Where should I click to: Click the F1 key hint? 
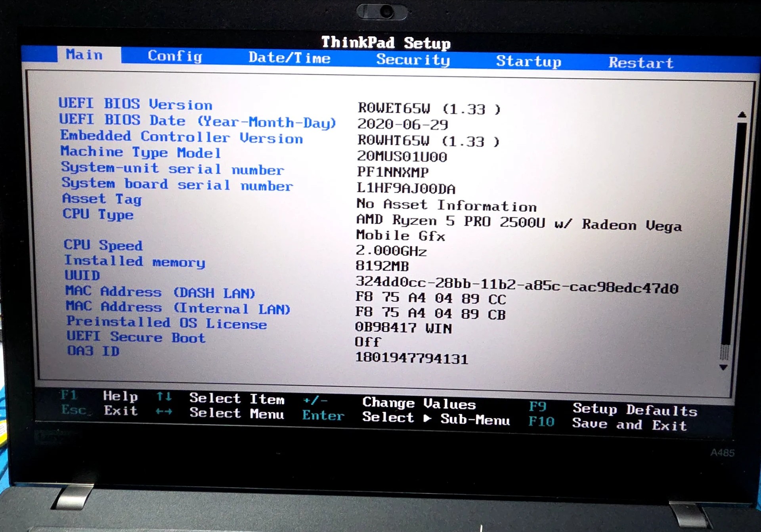(69, 395)
